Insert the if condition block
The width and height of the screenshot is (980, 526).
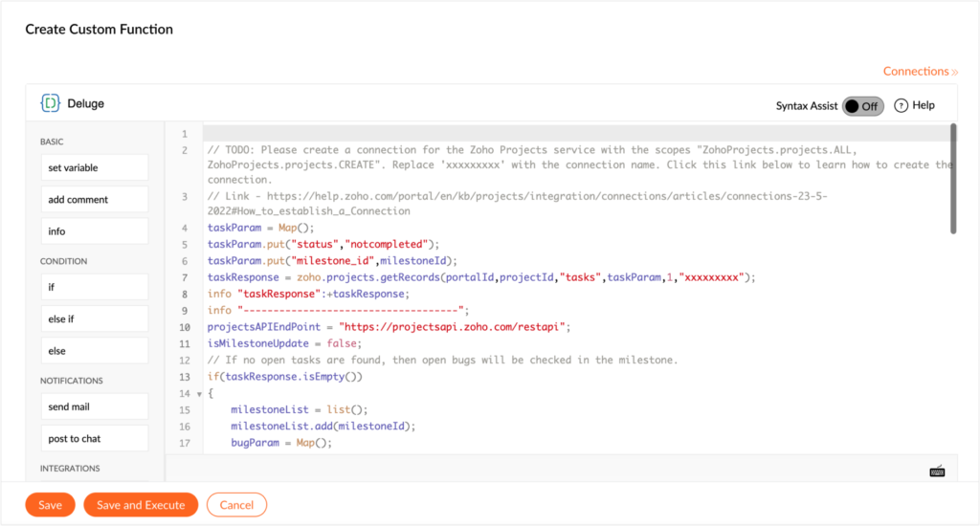(95, 287)
